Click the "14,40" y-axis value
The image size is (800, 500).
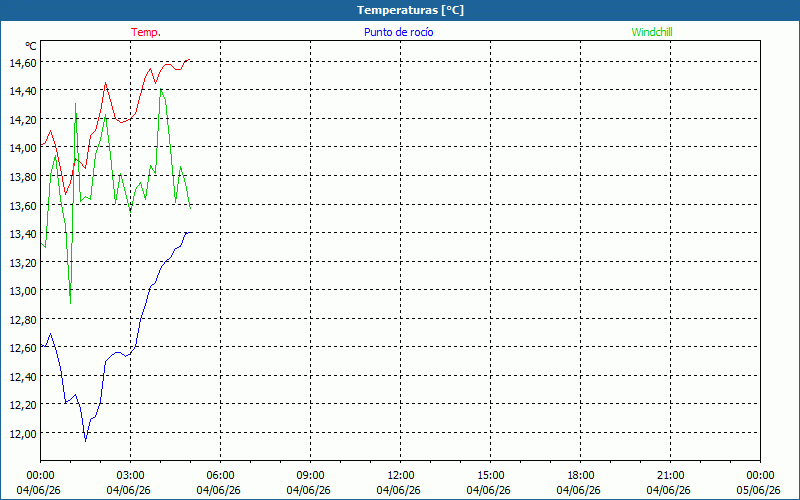point(23,91)
